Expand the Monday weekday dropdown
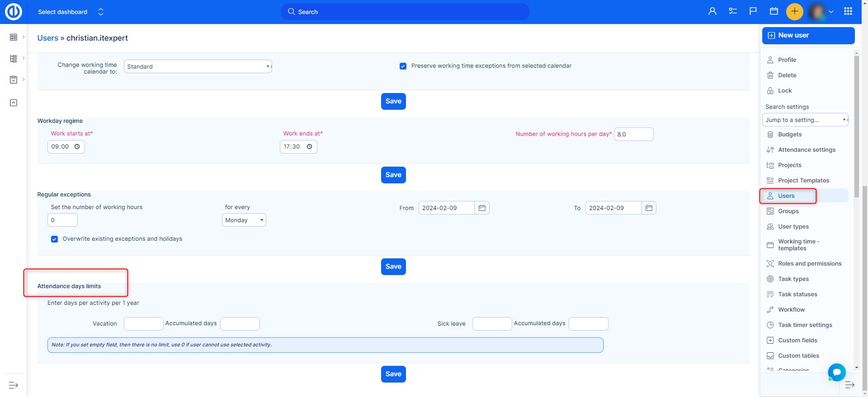The image size is (868, 397). click(244, 220)
